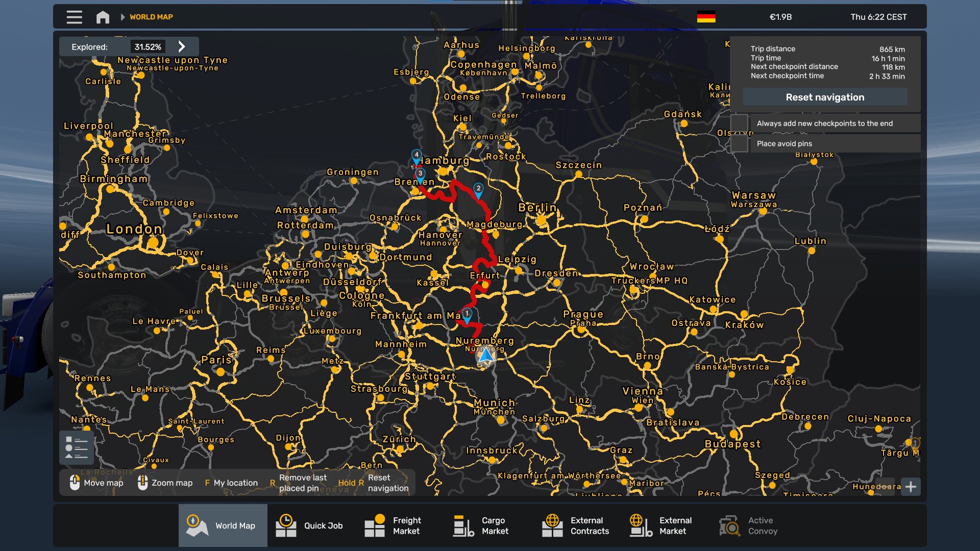This screenshot has height=551, width=980.
Task: Click the WORLD MAP breadcrumb label
Action: (x=151, y=17)
